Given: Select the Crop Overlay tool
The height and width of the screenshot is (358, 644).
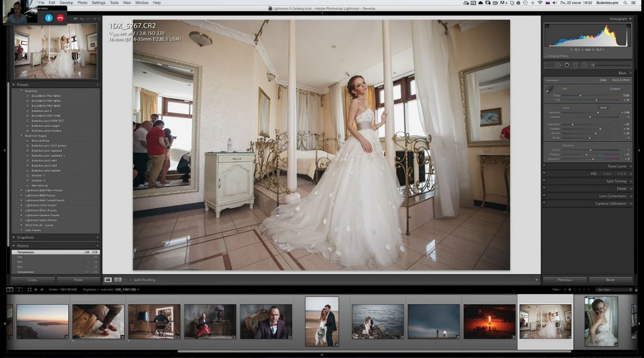Looking at the screenshot, I should 548,65.
